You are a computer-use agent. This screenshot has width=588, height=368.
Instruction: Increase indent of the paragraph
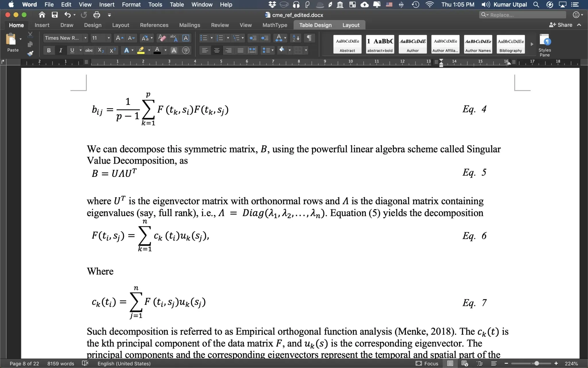pos(265,38)
